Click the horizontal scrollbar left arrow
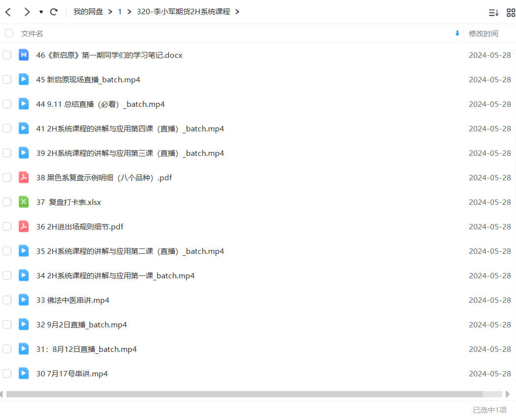 click(1, 394)
